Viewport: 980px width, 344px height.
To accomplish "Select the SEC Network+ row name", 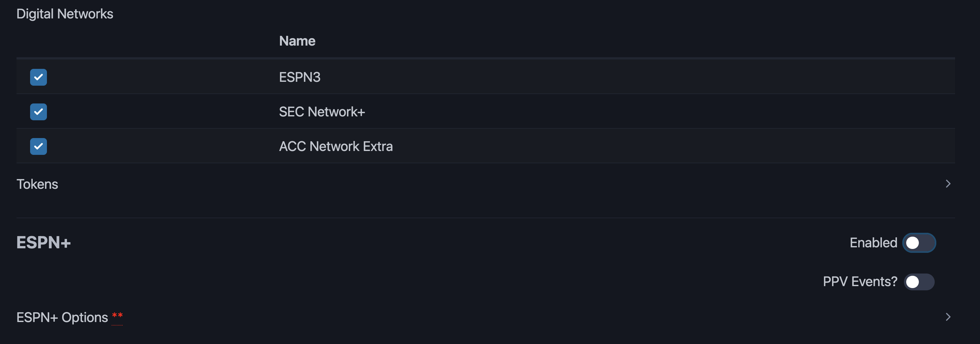I will click(322, 112).
